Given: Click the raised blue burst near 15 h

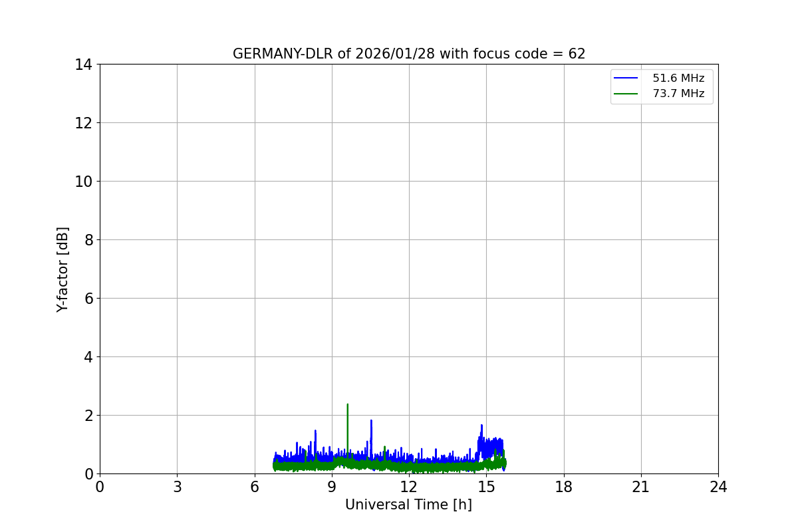Looking at the screenshot, I should pos(490,447).
